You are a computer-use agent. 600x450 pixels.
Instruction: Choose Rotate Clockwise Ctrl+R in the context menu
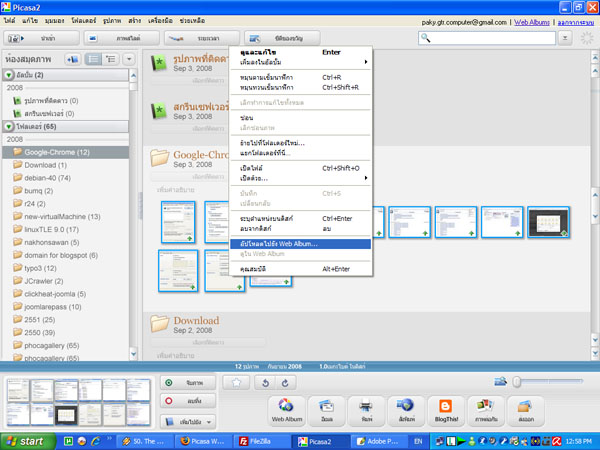pyautogui.click(x=300, y=77)
